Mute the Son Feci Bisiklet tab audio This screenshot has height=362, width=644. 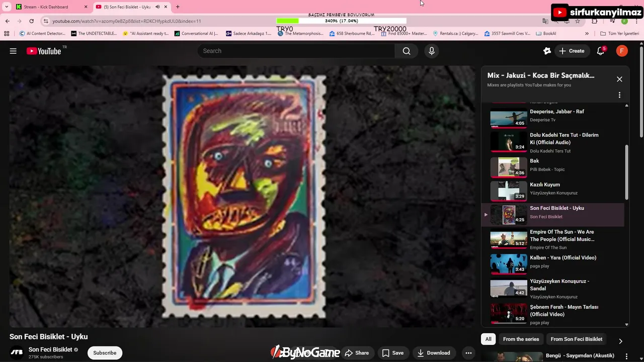click(157, 7)
